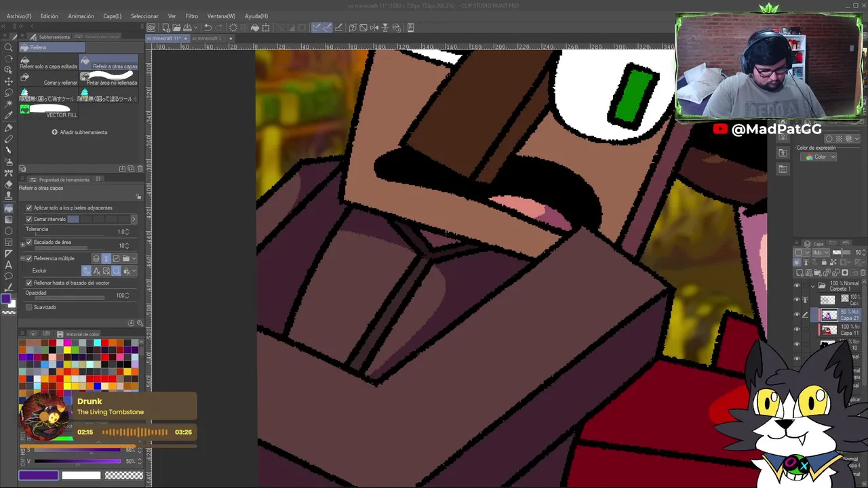The image size is (868, 488).
Task: Select Pintar área no rellenada subtool
Action: [109, 80]
